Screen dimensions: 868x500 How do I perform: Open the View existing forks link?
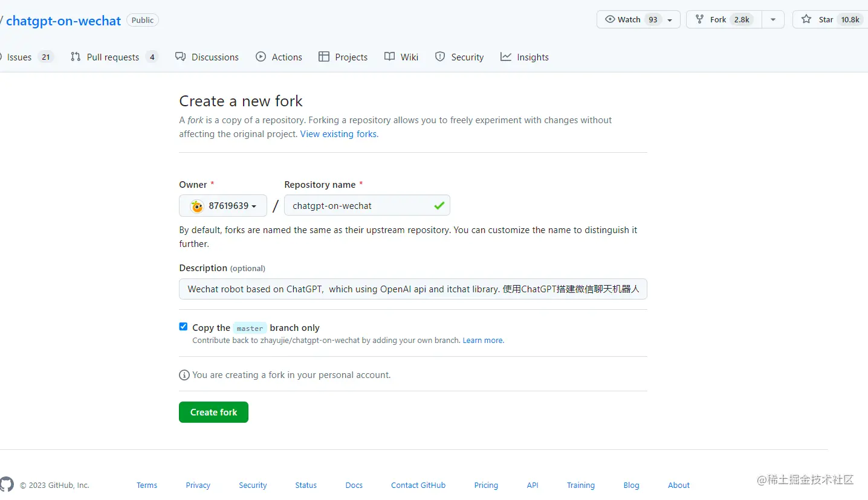click(339, 134)
